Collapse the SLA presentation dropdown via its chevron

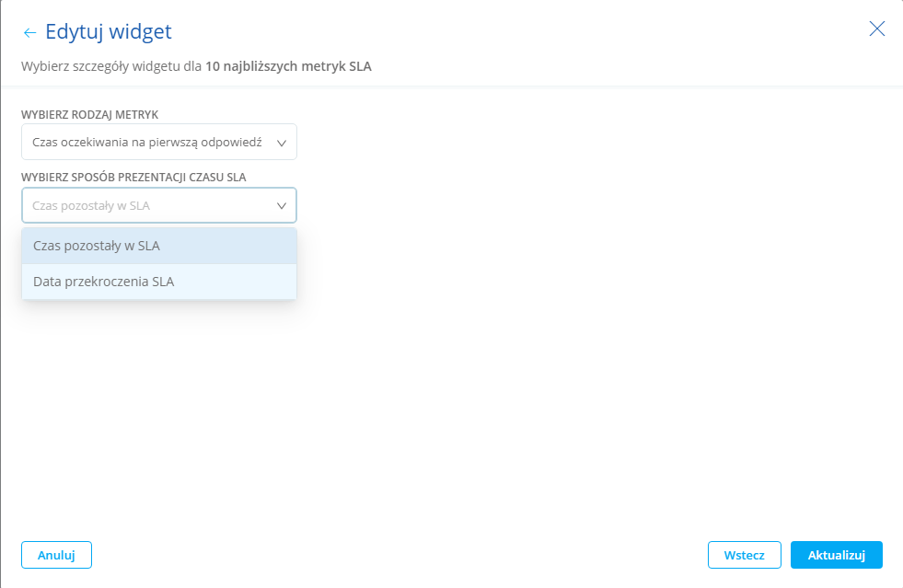[282, 206]
